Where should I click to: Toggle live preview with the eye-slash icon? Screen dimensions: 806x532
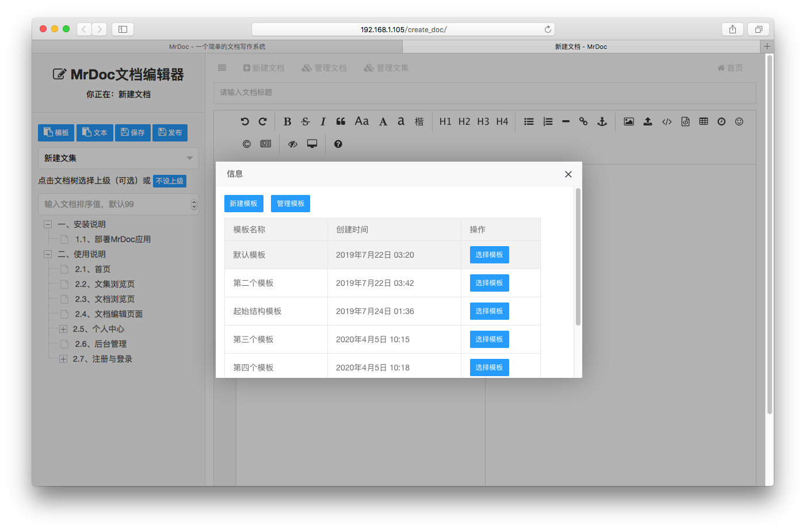pyautogui.click(x=293, y=144)
